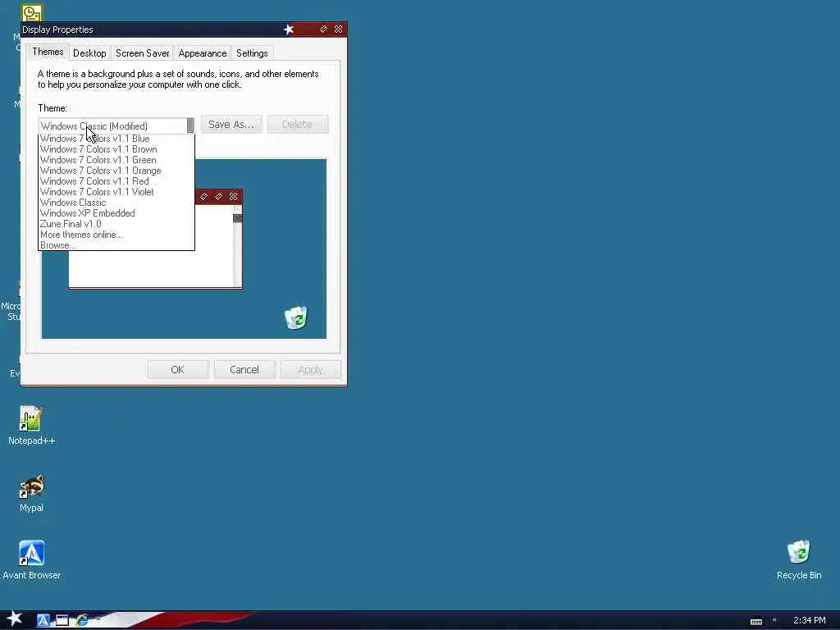
Task: Click the OK button
Action: tap(177, 370)
